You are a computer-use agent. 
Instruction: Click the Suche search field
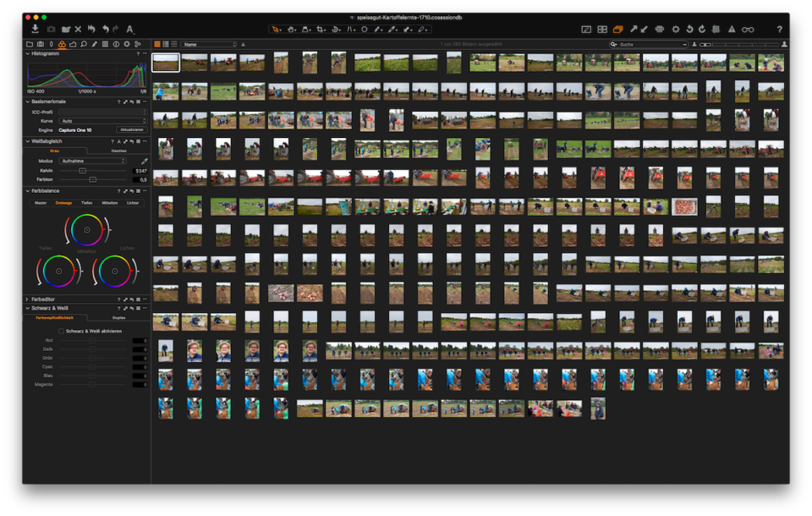coord(649,45)
